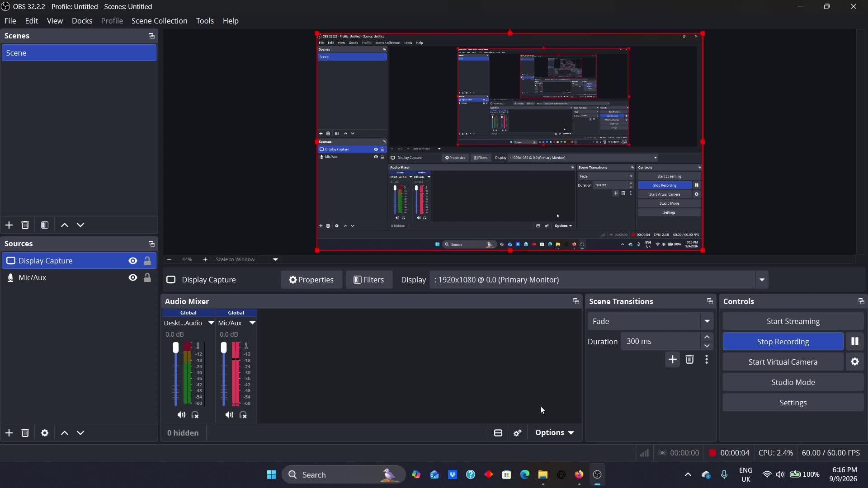Open the Display monitor dropdown
The image size is (868, 488).
point(599,280)
